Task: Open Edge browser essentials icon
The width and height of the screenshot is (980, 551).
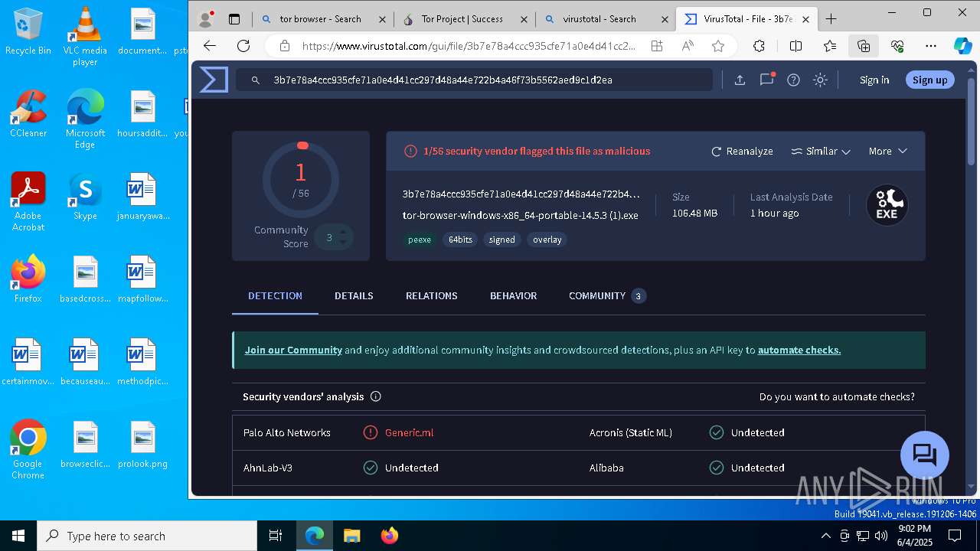Action: pyautogui.click(x=897, y=46)
